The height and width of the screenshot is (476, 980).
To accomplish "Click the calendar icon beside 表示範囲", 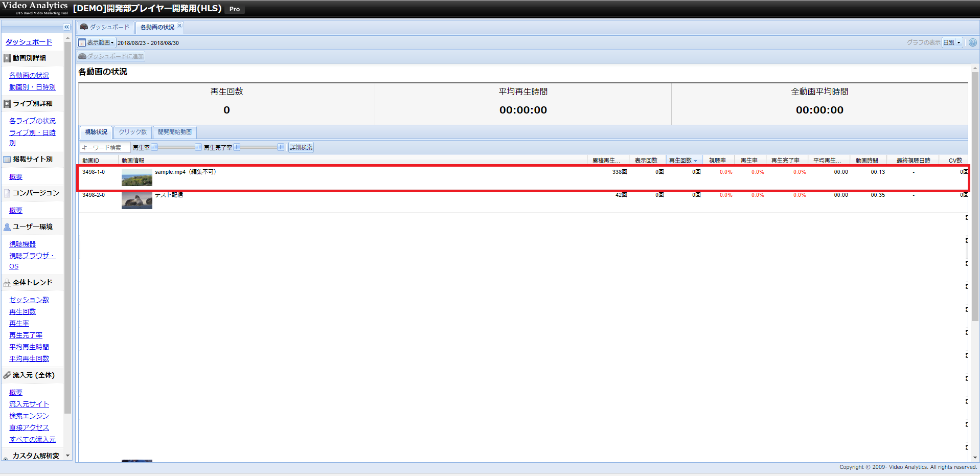I will 82,42.
